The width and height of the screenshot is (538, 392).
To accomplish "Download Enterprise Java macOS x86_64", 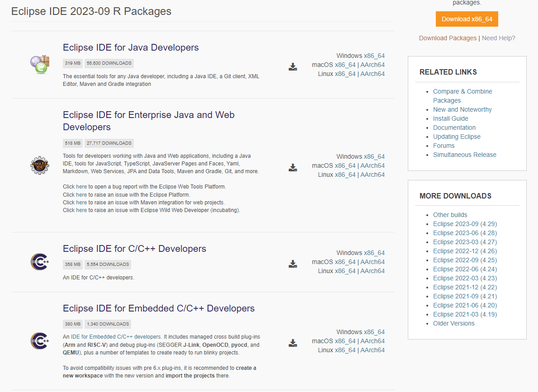I will point(345,165).
